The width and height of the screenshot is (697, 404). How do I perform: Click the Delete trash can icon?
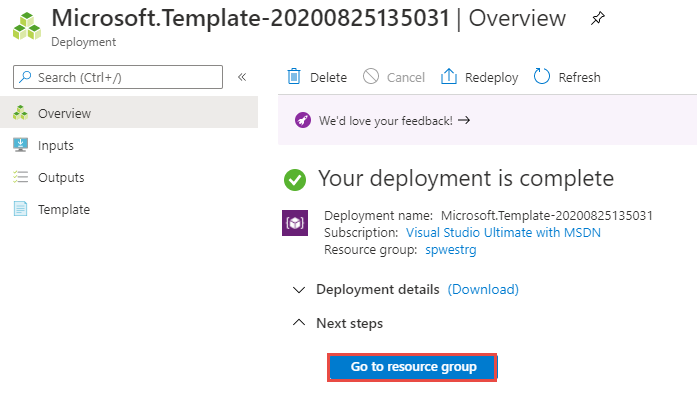(x=294, y=77)
